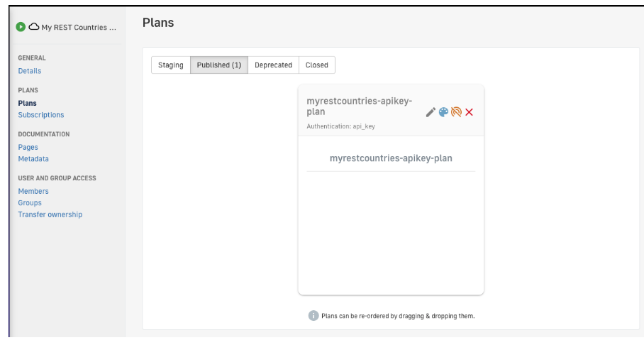This screenshot has width=644, height=345.
Task: Click the myrestcountries-apikey-plan name in card body
Action: 391,158
